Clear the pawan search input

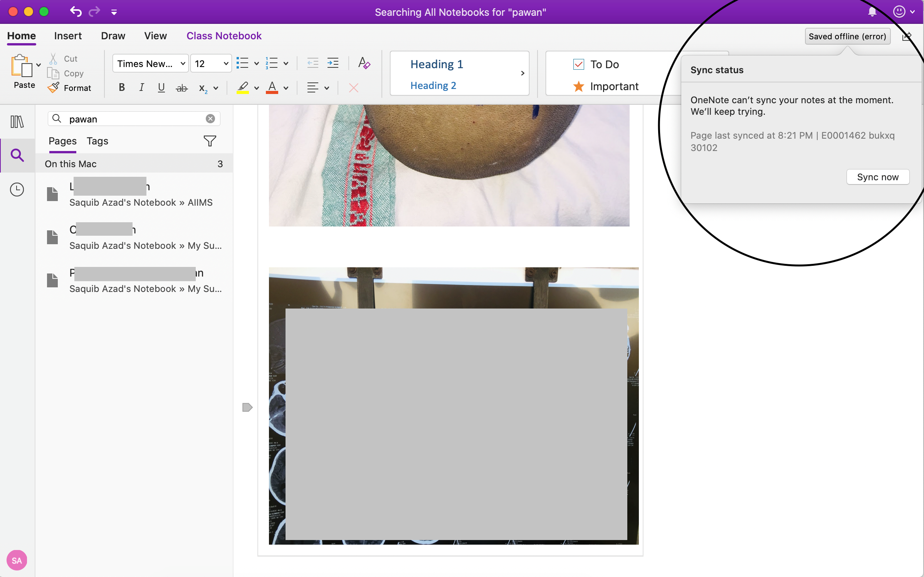click(x=210, y=119)
